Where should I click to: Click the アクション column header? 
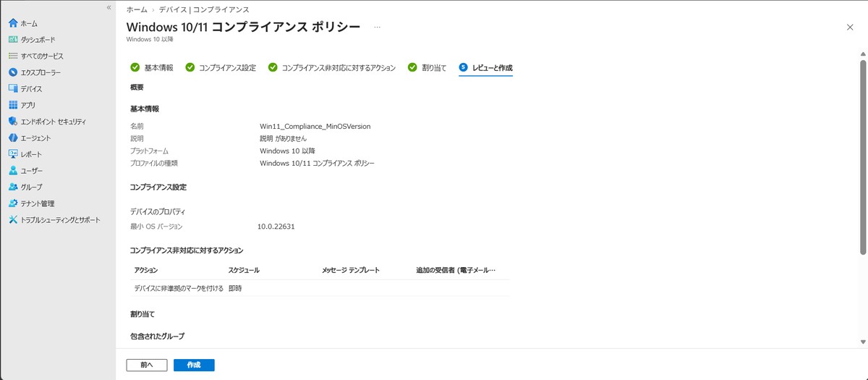coord(146,270)
